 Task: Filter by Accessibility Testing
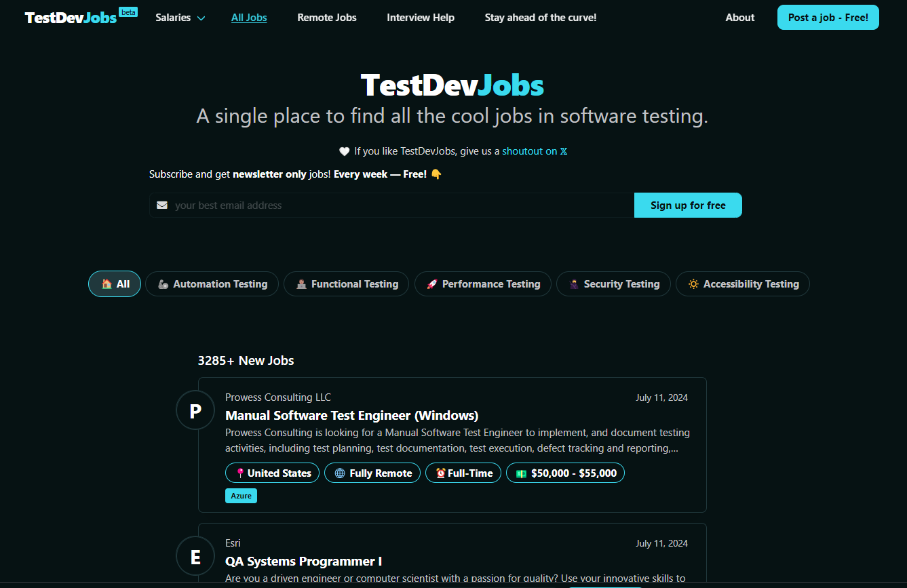point(743,284)
